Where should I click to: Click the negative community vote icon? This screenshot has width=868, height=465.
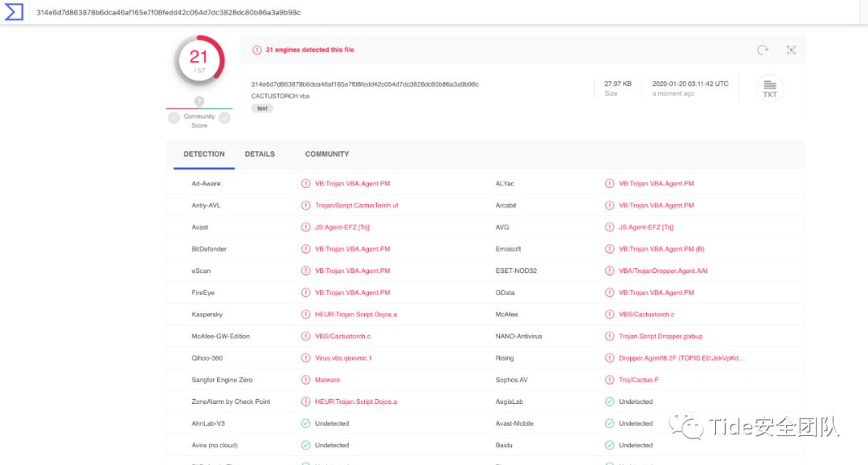[174, 118]
